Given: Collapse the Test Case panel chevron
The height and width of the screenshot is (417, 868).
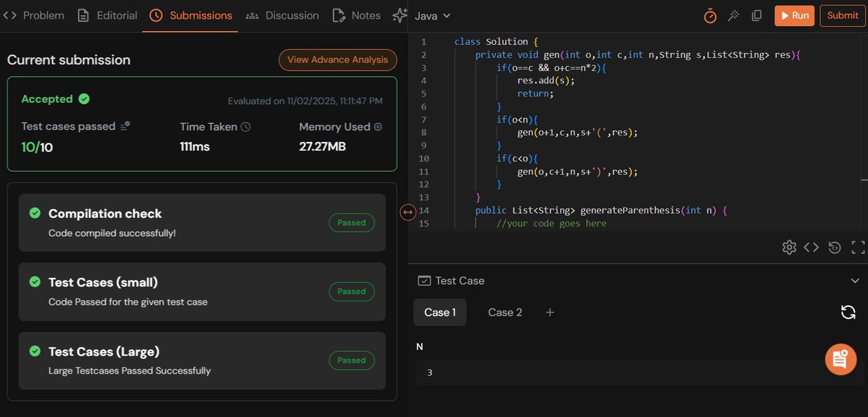Looking at the screenshot, I should [x=854, y=280].
